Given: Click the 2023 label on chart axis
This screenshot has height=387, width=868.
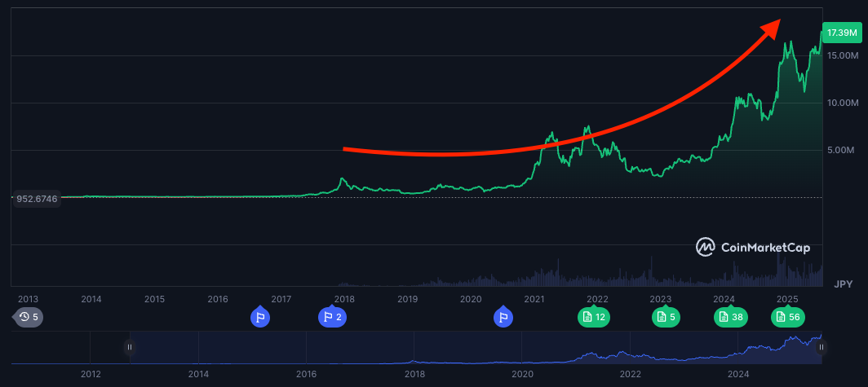Looking at the screenshot, I should [661, 299].
